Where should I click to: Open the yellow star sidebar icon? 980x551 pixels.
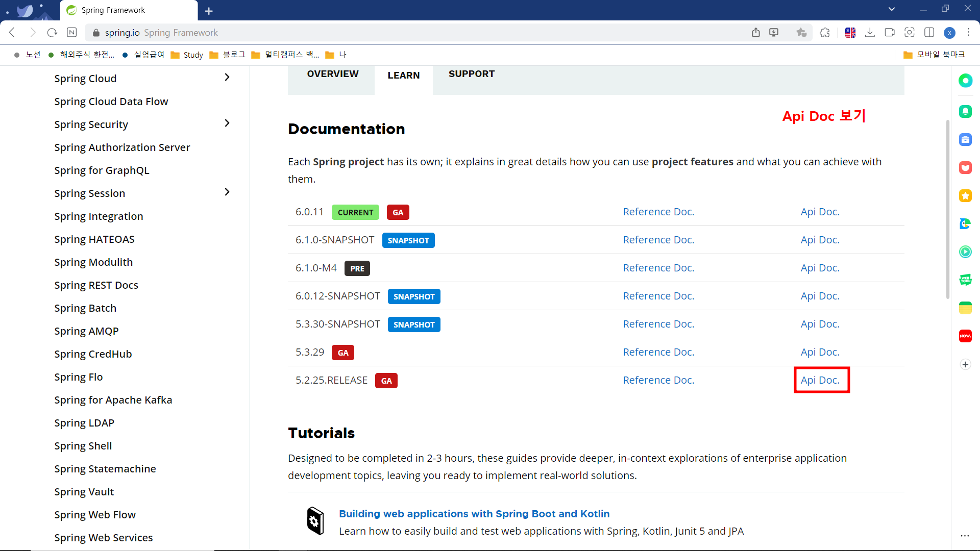(x=965, y=195)
